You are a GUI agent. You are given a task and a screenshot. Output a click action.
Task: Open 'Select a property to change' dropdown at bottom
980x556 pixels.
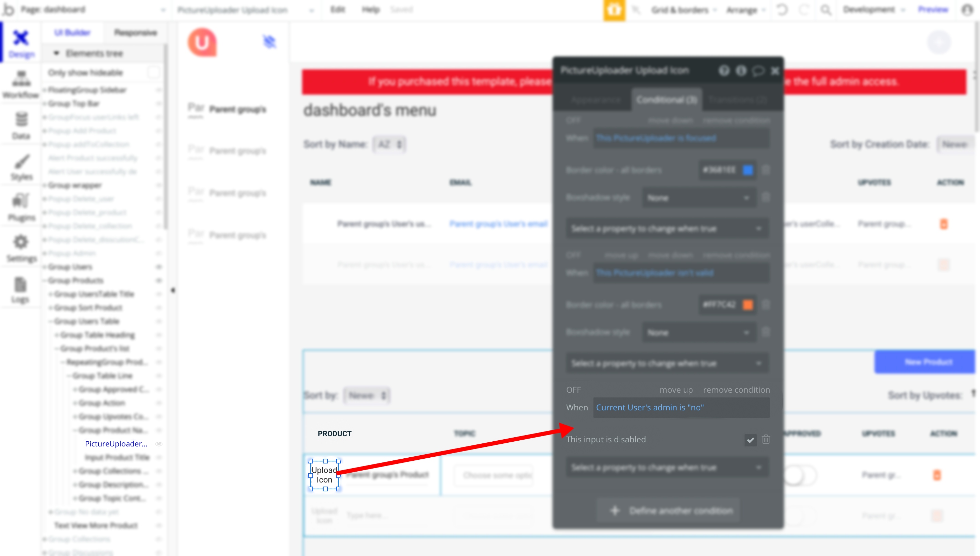(x=667, y=468)
